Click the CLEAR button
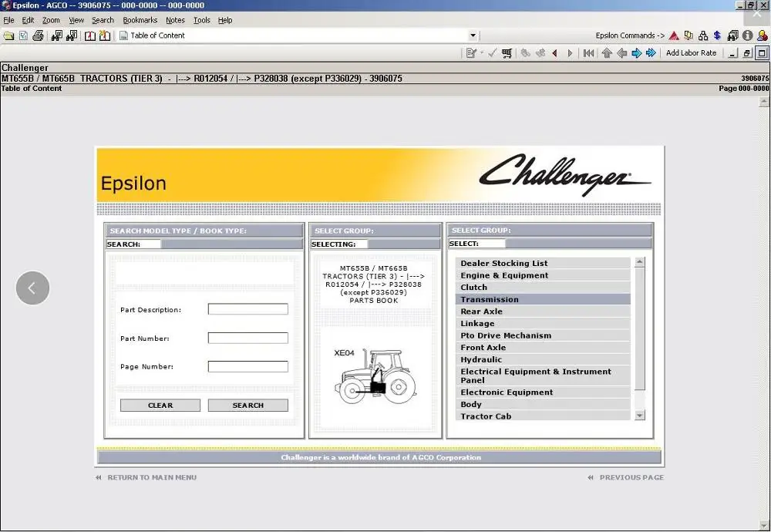The width and height of the screenshot is (771, 532). click(160, 405)
